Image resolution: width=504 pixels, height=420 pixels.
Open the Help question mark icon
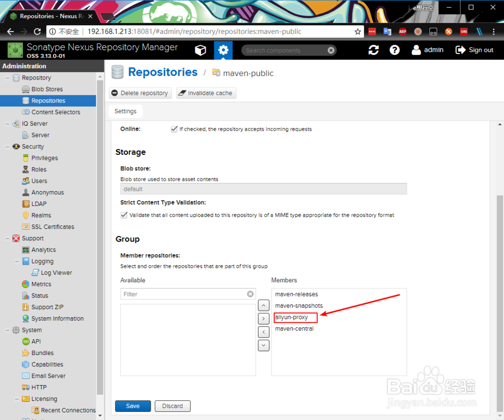coord(395,50)
